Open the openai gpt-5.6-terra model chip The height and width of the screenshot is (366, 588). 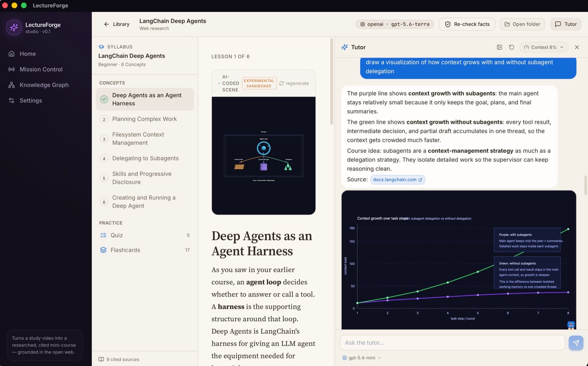tap(395, 24)
